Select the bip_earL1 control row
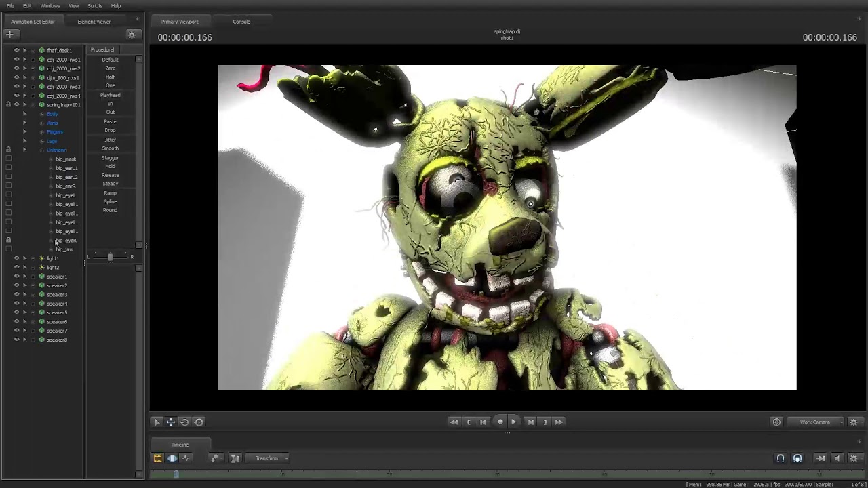The image size is (868, 488). (66, 168)
